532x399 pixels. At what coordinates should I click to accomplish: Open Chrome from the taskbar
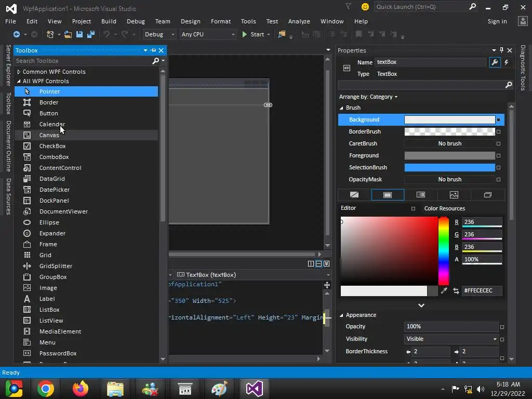pos(46,389)
